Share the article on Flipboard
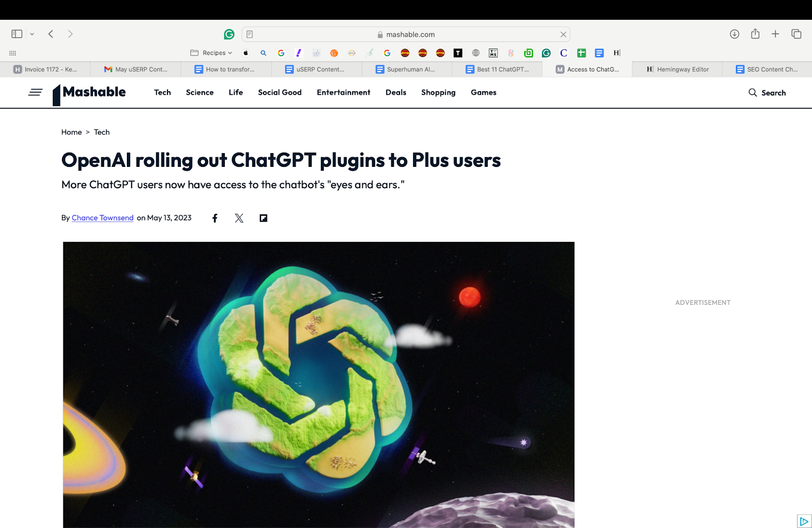Screen dimensions: 812x528 [x=263, y=218]
